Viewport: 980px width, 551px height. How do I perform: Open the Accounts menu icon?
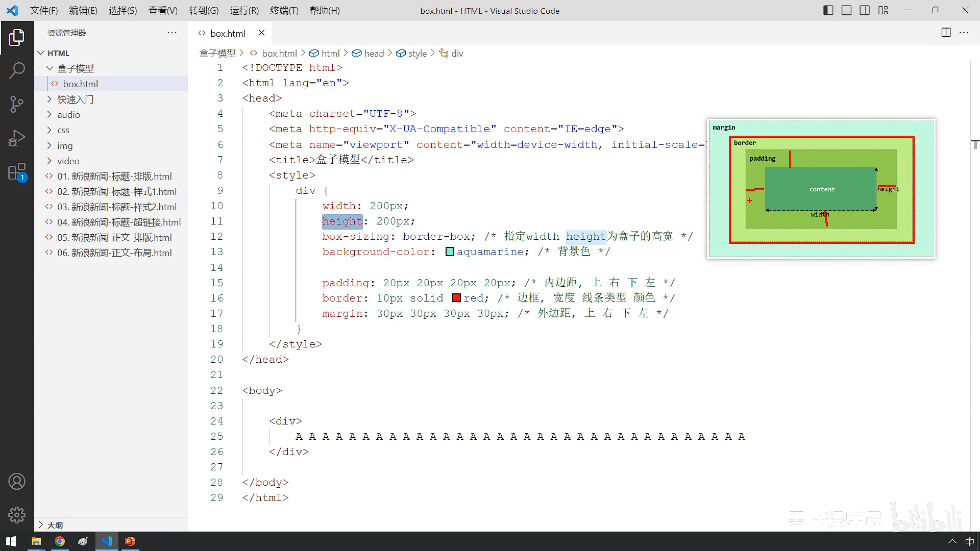coord(17,482)
